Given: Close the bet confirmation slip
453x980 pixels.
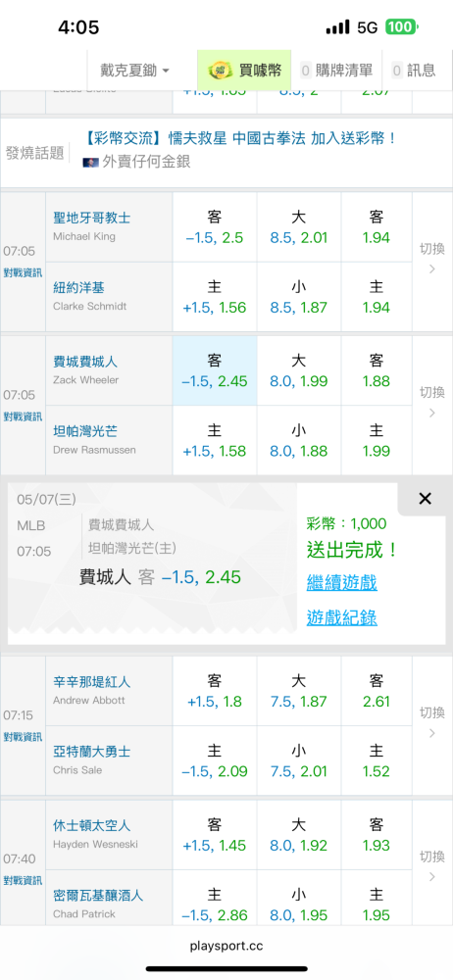Looking at the screenshot, I should [425, 498].
